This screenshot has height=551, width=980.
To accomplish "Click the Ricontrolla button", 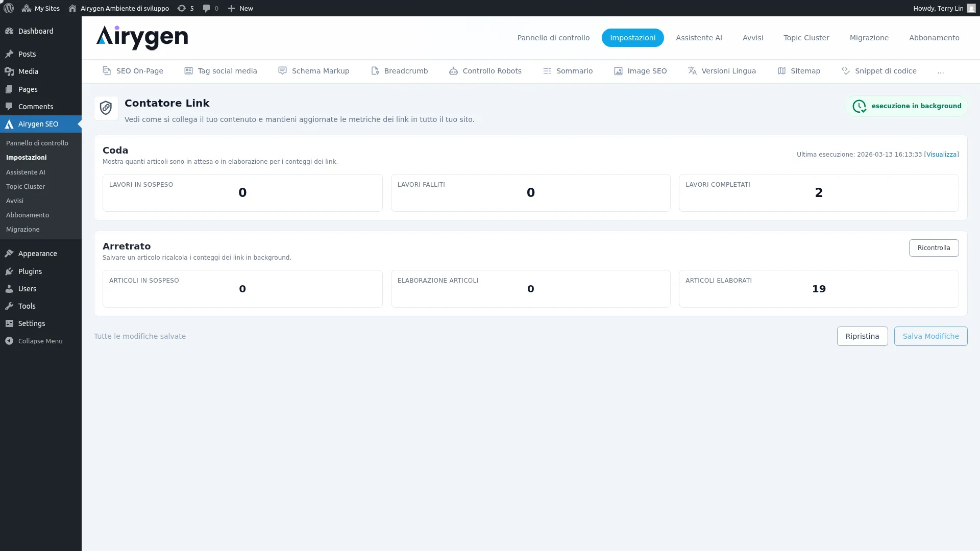I will click(934, 248).
